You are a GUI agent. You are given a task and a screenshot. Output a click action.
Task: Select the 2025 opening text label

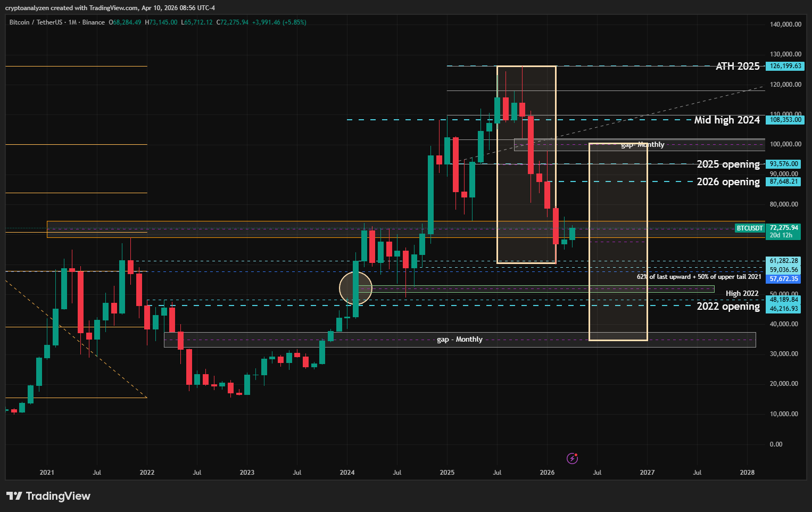(x=728, y=164)
